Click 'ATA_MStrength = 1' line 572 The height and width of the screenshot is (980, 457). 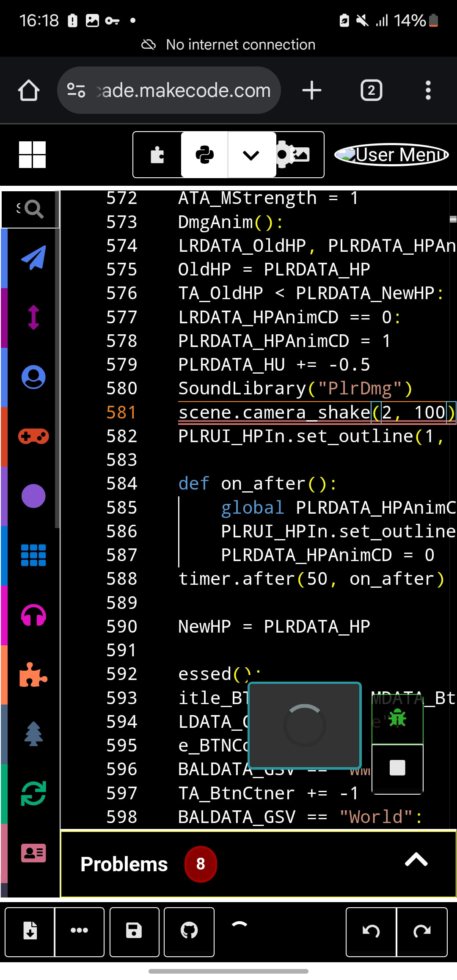tap(268, 198)
